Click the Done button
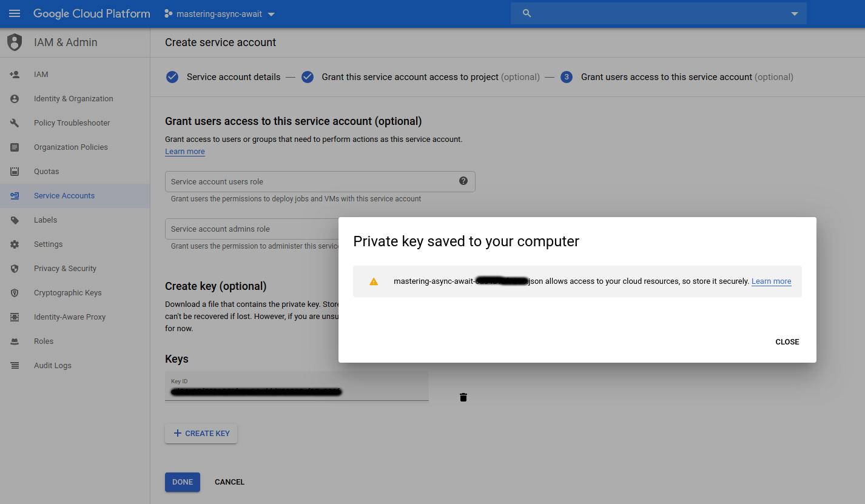 [183, 482]
